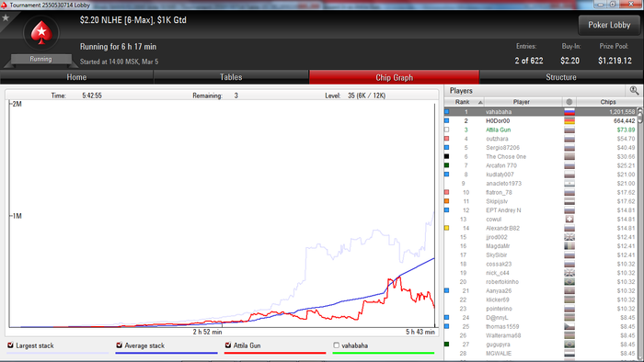Click the yellow color label beside Alexandr.B82
This screenshot has height=362, width=644.
(x=446, y=228)
